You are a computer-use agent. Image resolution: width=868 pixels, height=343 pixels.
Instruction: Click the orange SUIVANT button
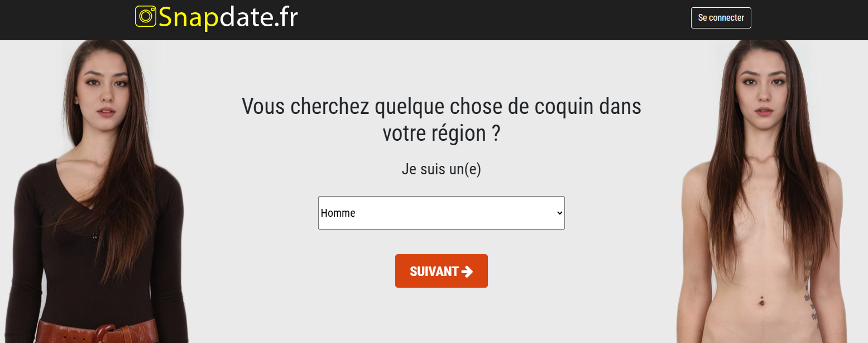click(x=441, y=271)
